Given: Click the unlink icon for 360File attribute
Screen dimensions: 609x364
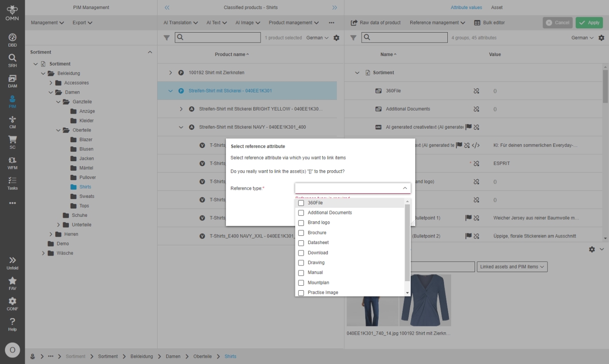Looking at the screenshot, I should (x=476, y=91).
